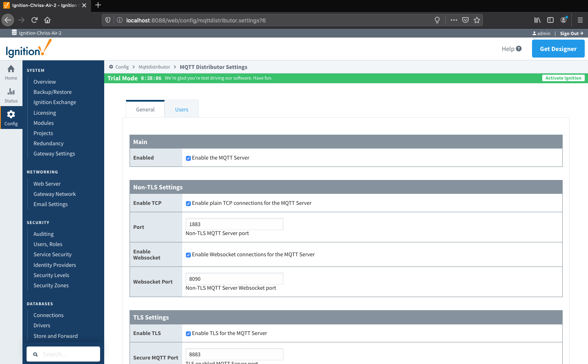Click the search magnifier icon in sidebar

36,354
